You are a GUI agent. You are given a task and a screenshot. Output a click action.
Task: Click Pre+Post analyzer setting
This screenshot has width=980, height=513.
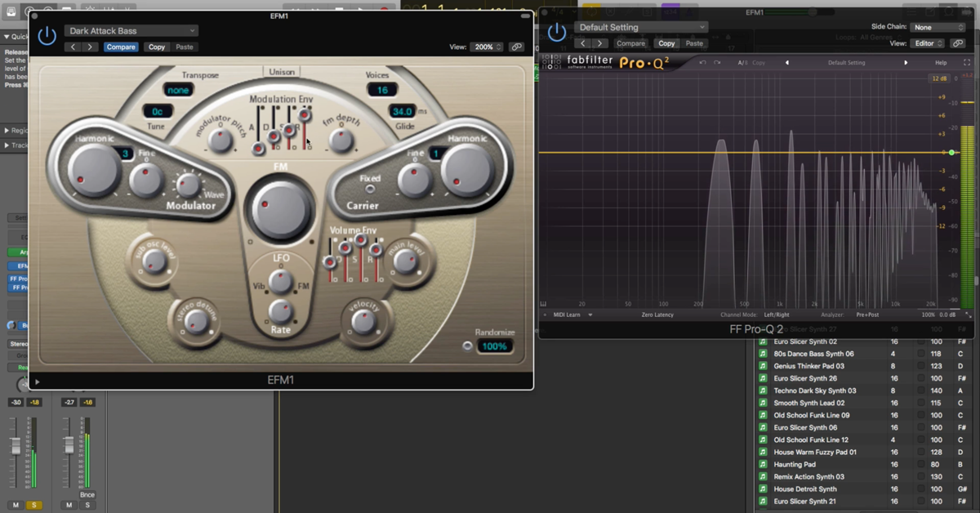coord(867,314)
